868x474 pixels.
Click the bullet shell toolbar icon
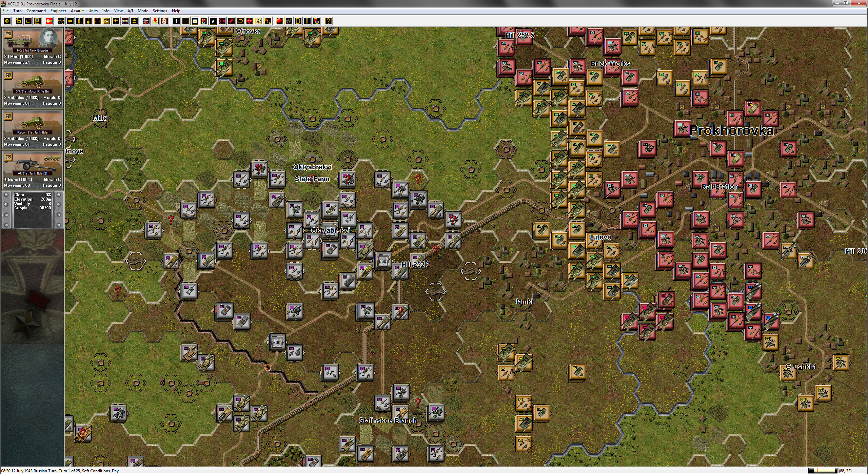(x=79, y=21)
